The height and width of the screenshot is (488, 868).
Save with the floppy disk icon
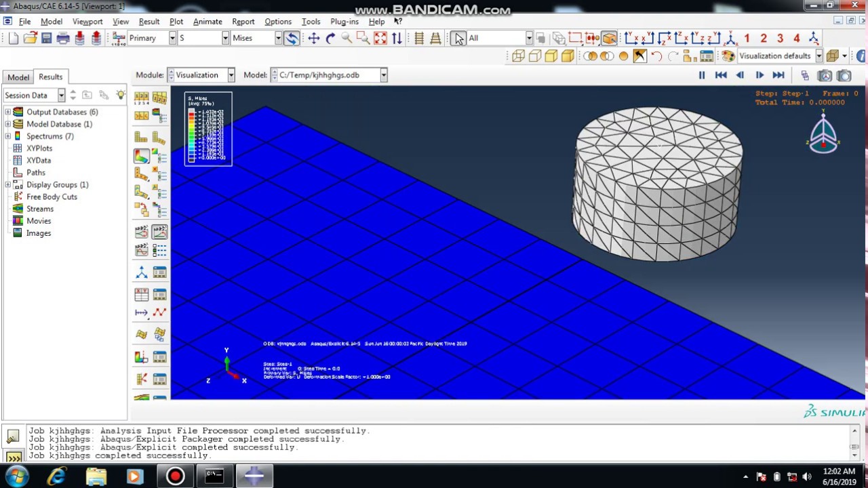pos(46,39)
